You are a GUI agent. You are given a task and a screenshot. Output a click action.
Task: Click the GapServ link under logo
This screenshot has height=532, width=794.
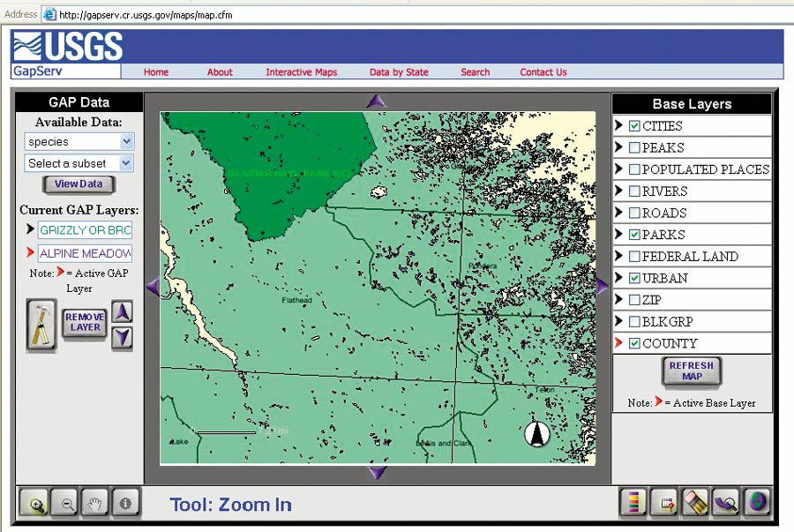coord(37,71)
